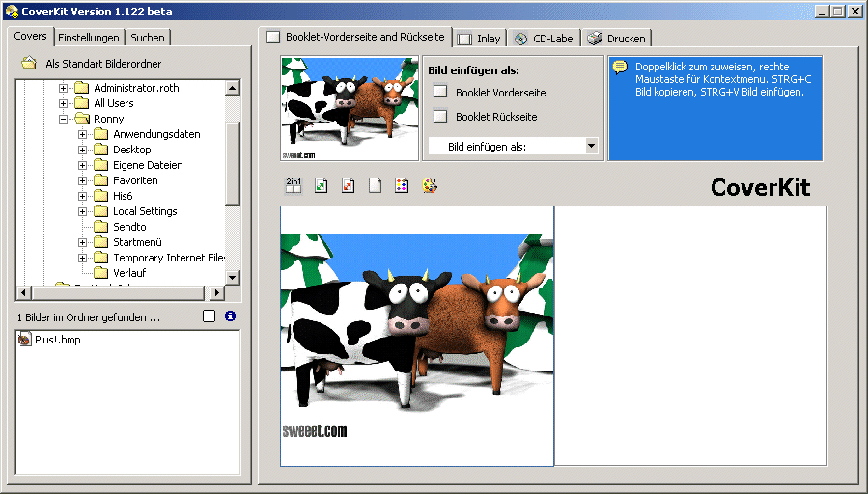Click the 2in1 layout icon

tap(293, 185)
